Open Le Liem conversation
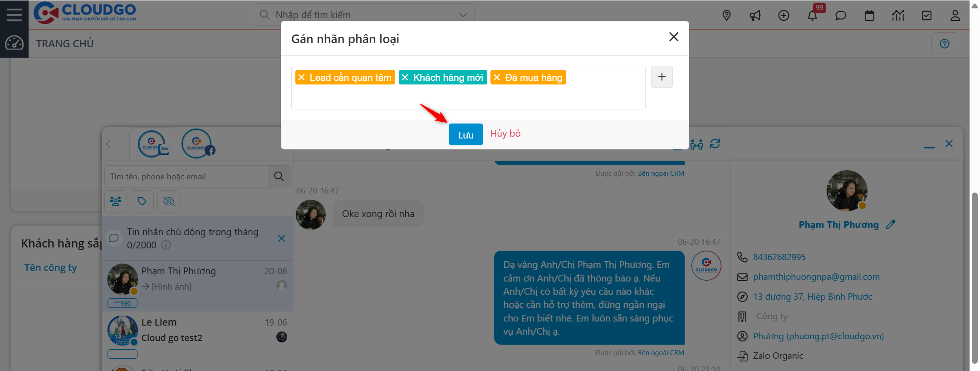This screenshot has height=371, width=980. click(x=197, y=336)
